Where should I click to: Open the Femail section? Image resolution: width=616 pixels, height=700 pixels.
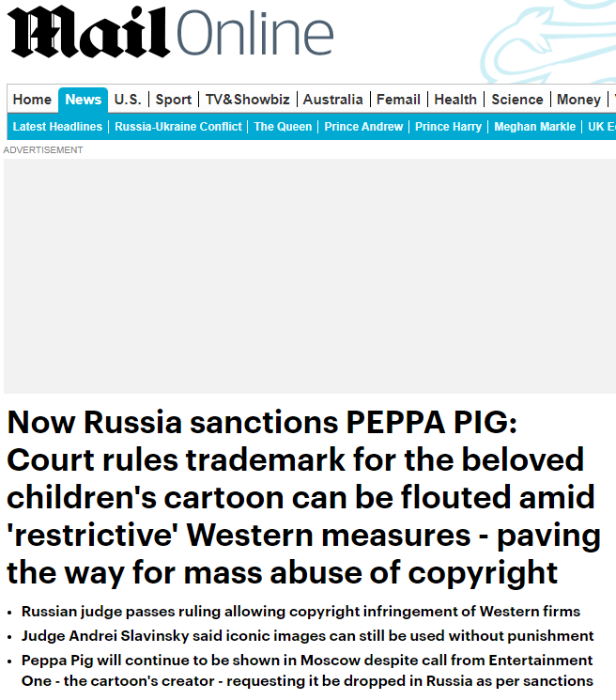point(398,100)
